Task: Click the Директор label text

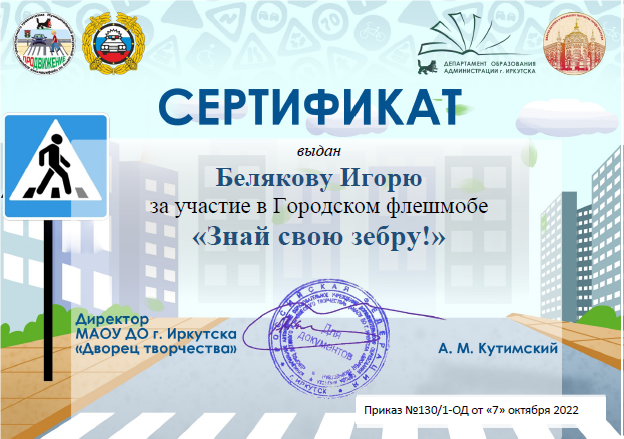Action: pos(109,316)
